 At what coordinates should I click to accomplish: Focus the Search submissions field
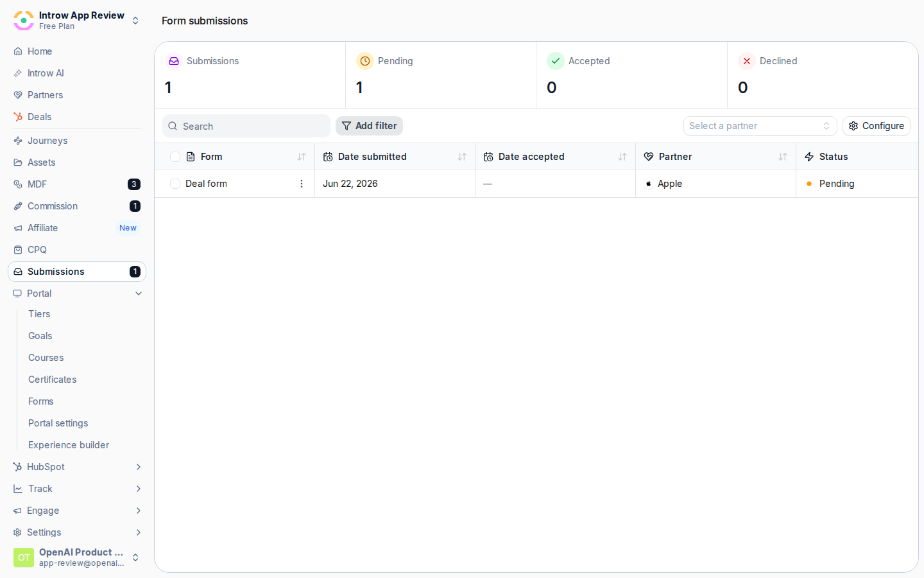(x=246, y=126)
